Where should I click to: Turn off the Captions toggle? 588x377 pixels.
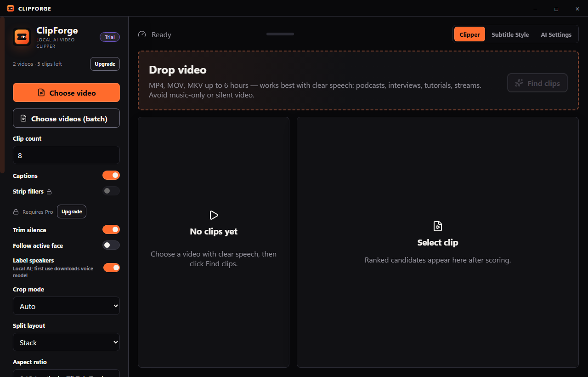[111, 175]
